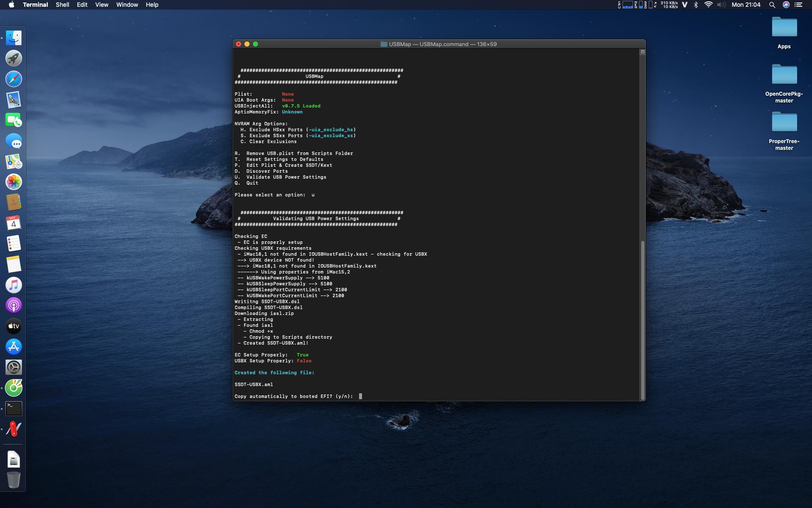Click the red "False" USBX setup value
The height and width of the screenshot is (508, 812).
pyautogui.click(x=304, y=361)
